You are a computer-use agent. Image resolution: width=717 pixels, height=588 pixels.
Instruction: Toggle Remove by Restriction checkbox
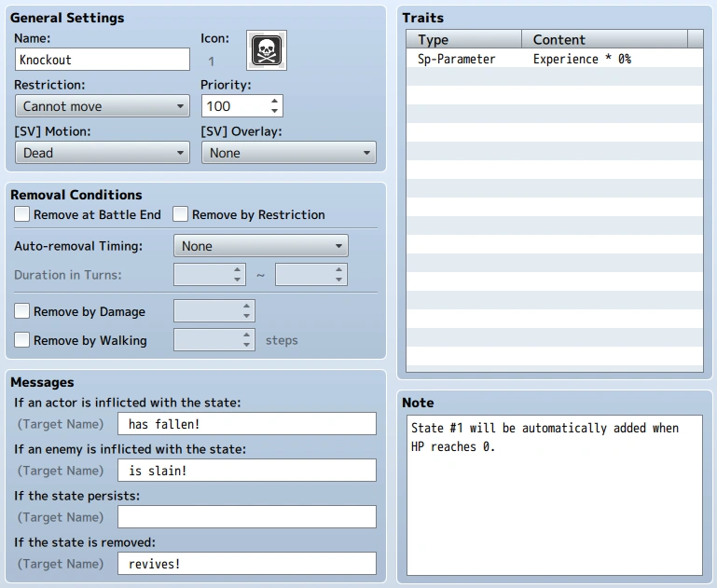180,213
